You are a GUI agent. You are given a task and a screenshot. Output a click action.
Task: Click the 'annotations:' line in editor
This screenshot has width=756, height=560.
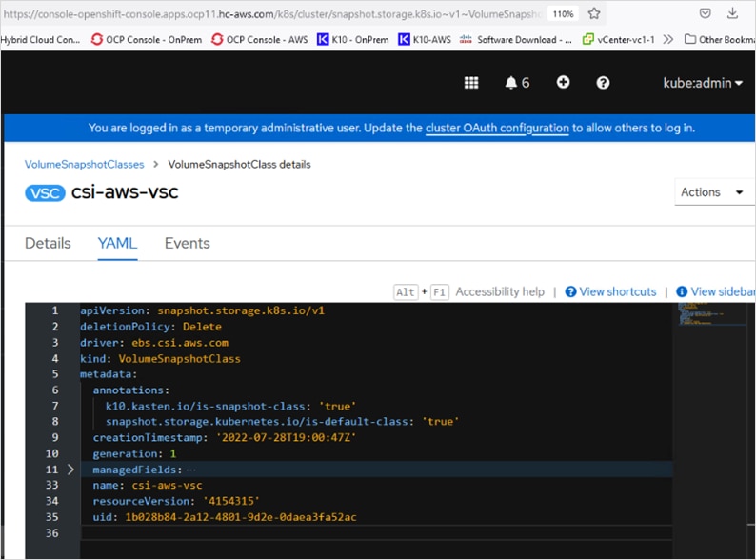pos(131,390)
